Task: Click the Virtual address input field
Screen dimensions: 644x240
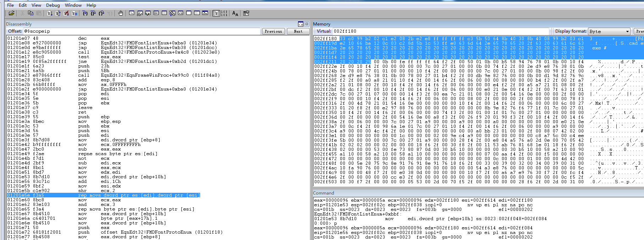Action: point(441,31)
